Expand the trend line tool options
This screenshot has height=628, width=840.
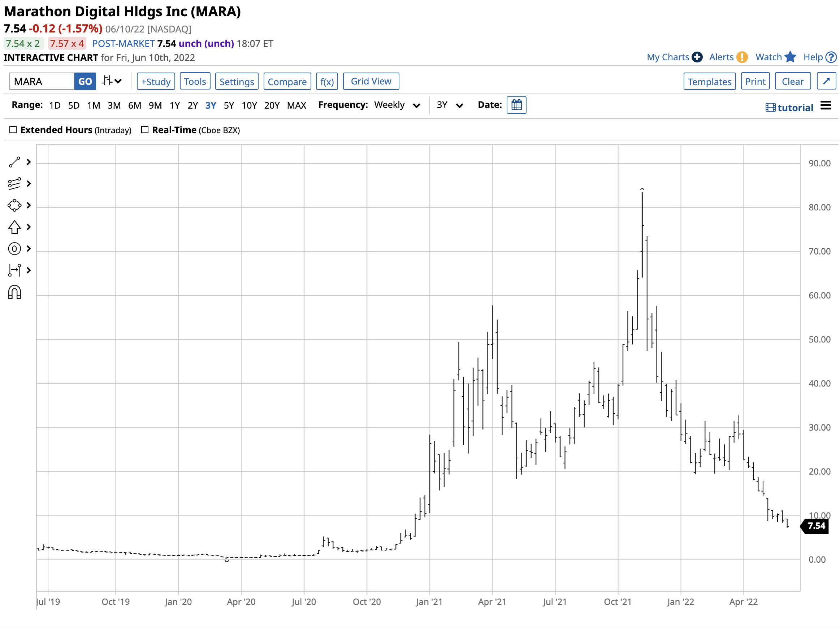point(29,162)
